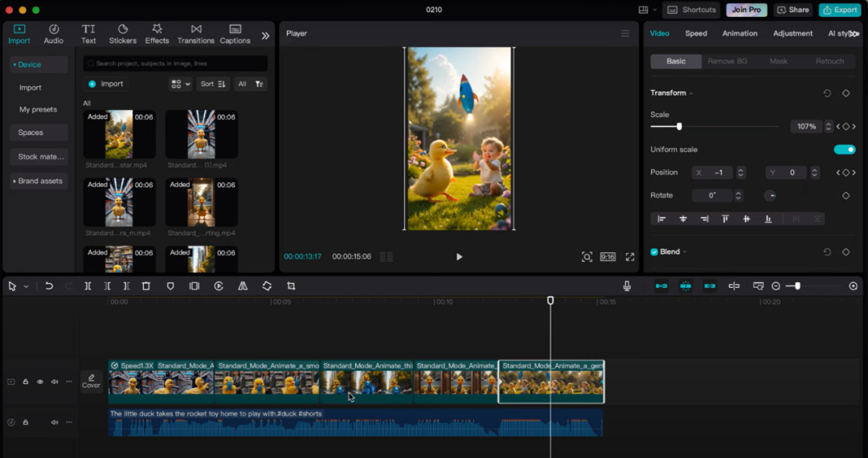Click the split clip tool in timeline toolbar
868x458 pixels.
(88, 286)
